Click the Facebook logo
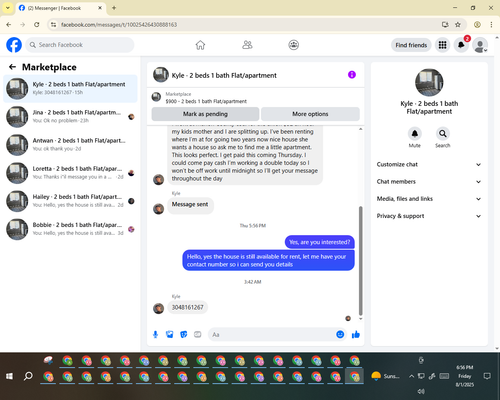Viewport: 500px width, 400px height. (14, 45)
